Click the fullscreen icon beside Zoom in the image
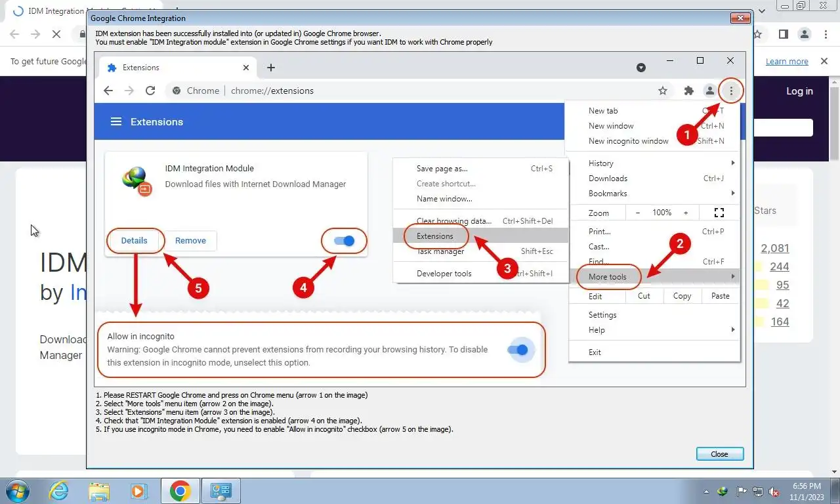The image size is (840, 504). pos(719,213)
